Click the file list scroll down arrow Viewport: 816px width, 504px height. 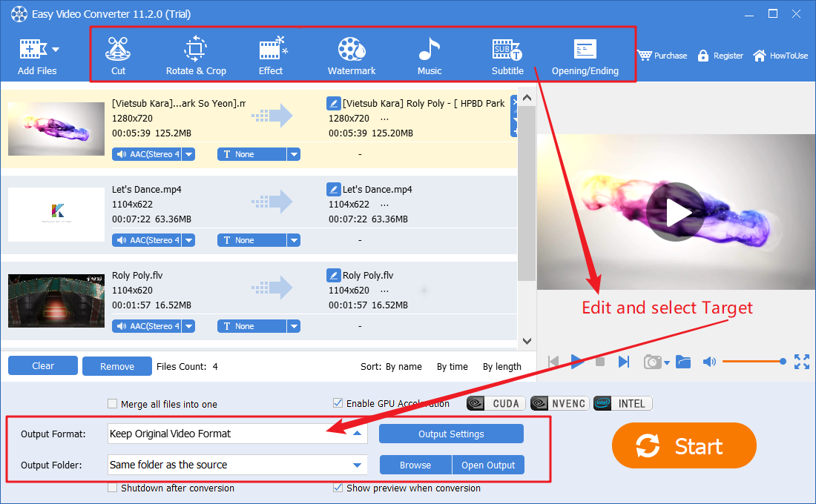(x=527, y=341)
